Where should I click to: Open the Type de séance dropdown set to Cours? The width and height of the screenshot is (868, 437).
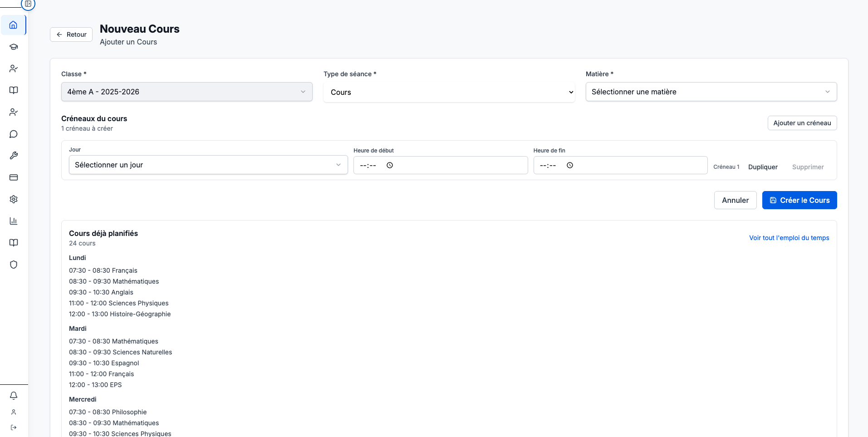(449, 92)
